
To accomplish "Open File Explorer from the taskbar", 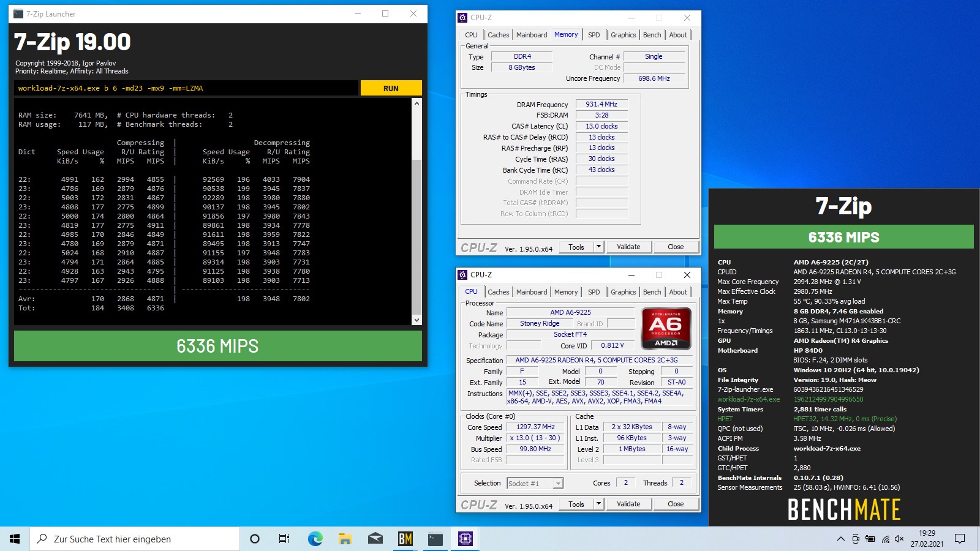I will click(345, 539).
